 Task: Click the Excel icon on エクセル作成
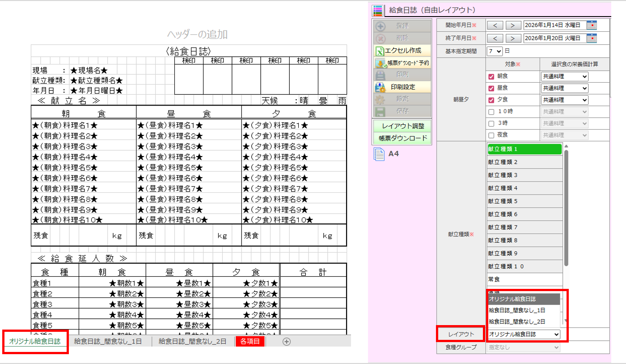380,51
